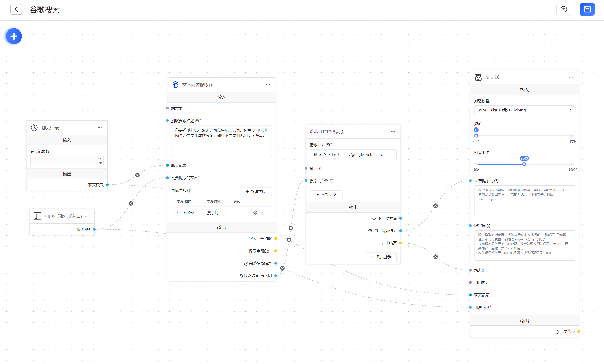Screen dimensions: 604x364
Task: Open HTTP模块 options menu
Action: 393,132
